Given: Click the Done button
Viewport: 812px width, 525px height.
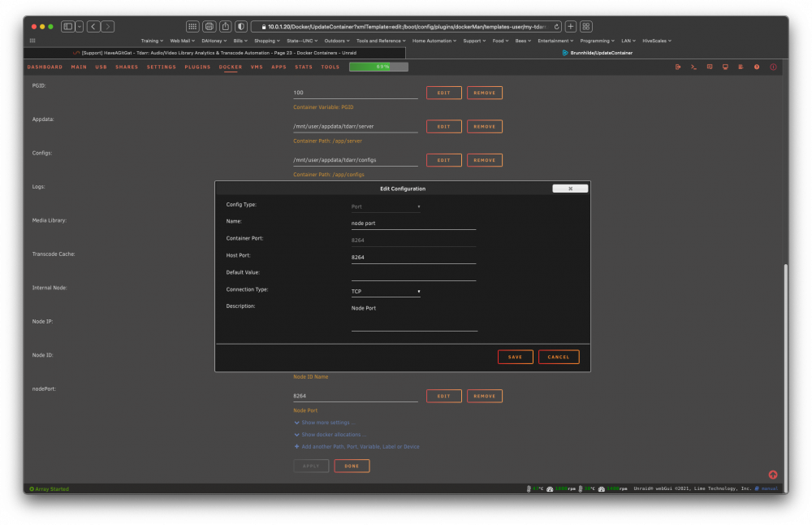Looking at the screenshot, I should (352, 466).
